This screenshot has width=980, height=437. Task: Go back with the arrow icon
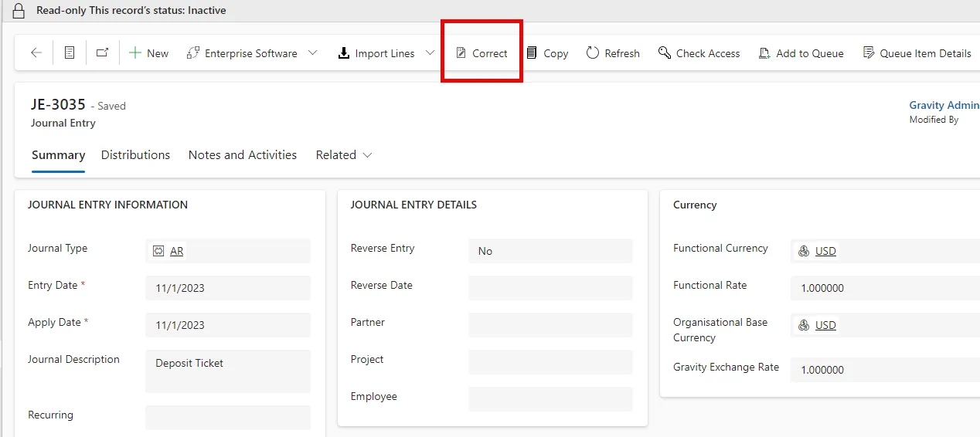pyautogui.click(x=36, y=53)
